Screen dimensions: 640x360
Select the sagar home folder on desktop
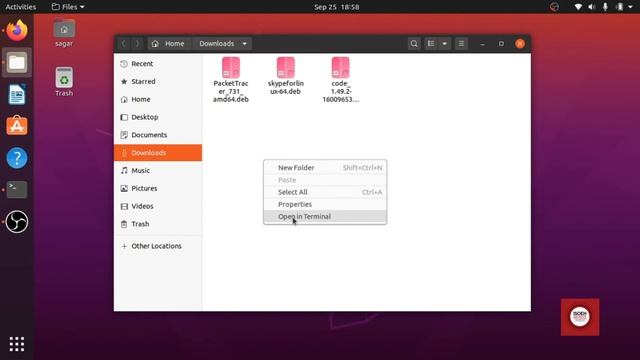64,33
